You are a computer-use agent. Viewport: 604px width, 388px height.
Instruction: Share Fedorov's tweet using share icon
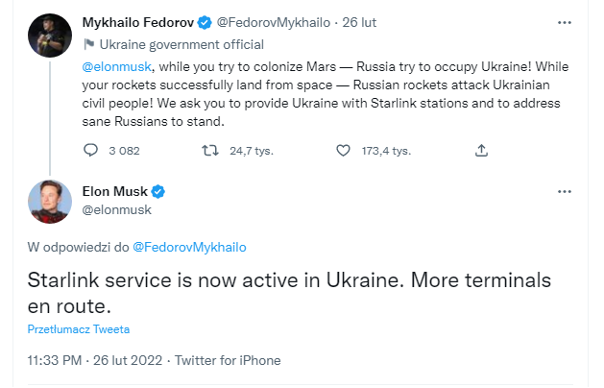coord(481,150)
